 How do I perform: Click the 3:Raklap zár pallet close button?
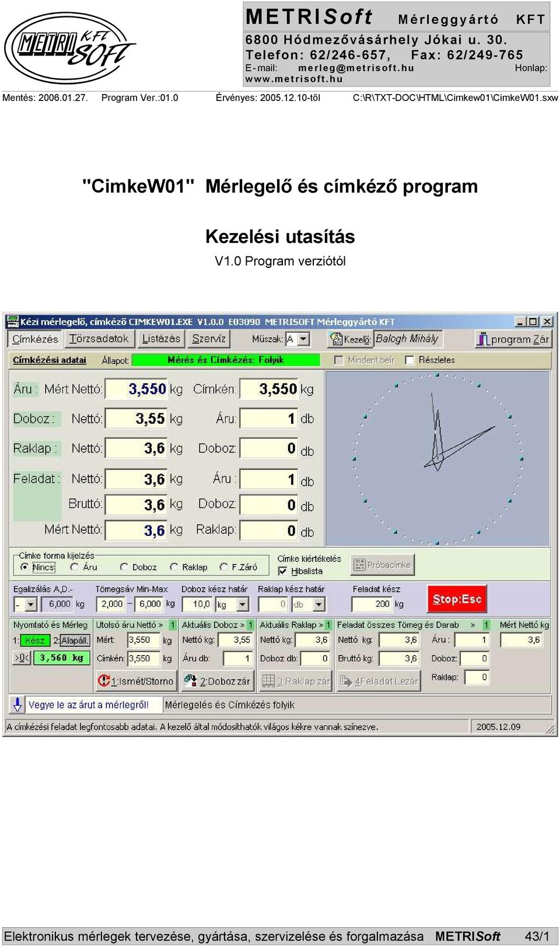click(x=295, y=681)
